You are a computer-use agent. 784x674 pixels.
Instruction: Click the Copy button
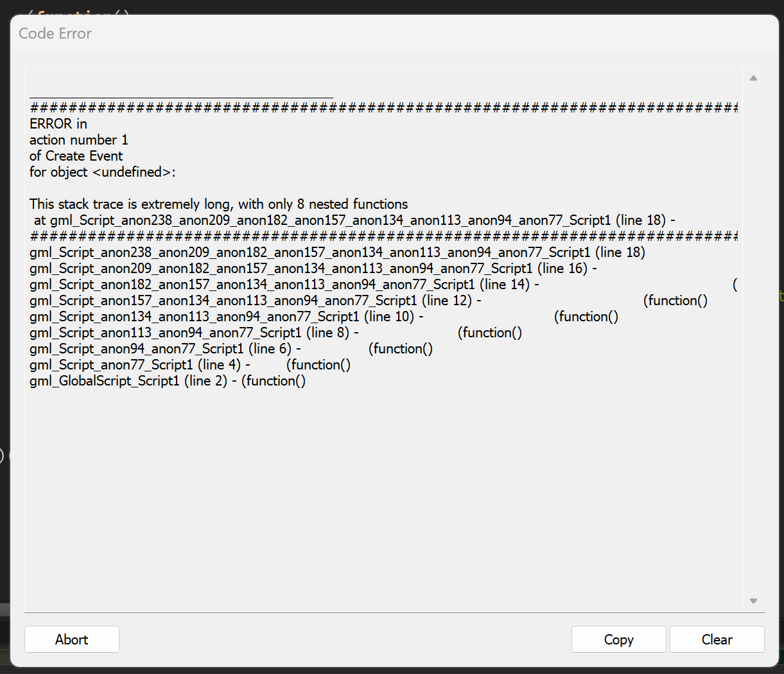618,639
